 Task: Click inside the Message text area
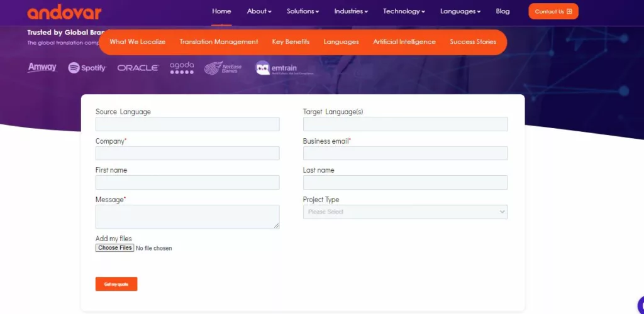[187, 217]
